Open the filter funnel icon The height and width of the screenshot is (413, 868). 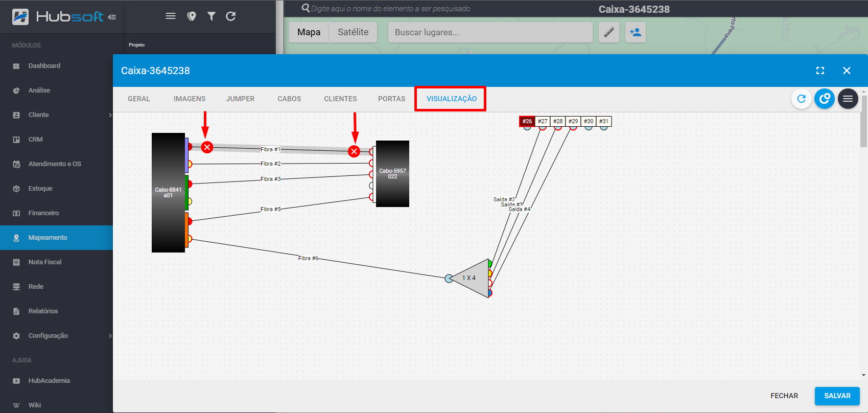click(212, 16)
